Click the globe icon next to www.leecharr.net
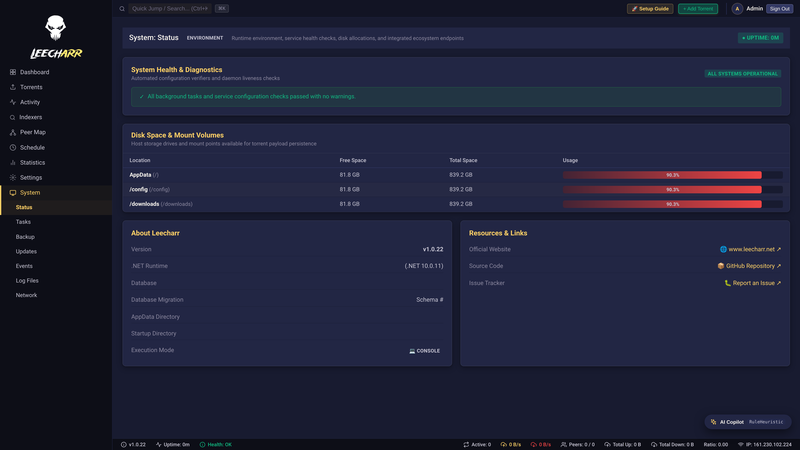The width and height of the screenshot is (800, 450). point(723,249)
